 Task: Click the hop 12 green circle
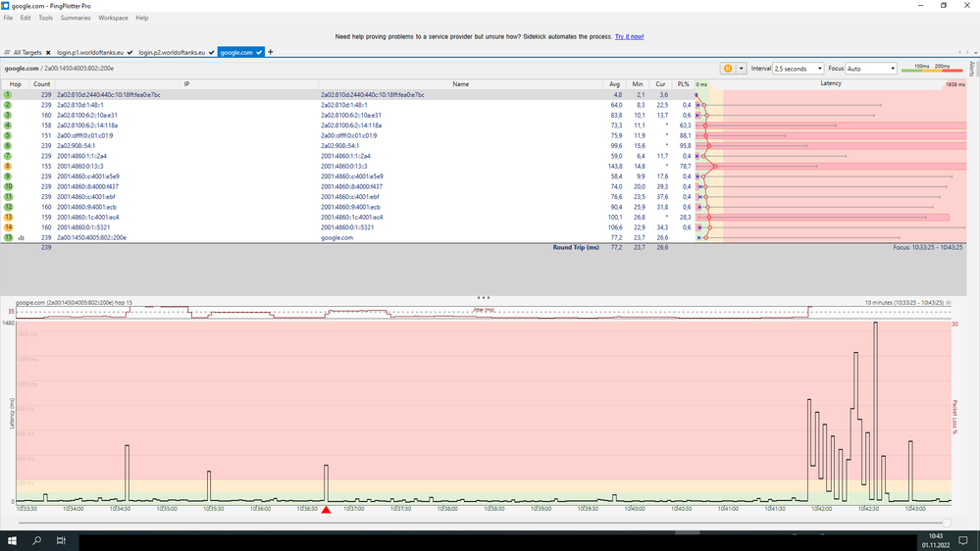[x=8, y=207]
